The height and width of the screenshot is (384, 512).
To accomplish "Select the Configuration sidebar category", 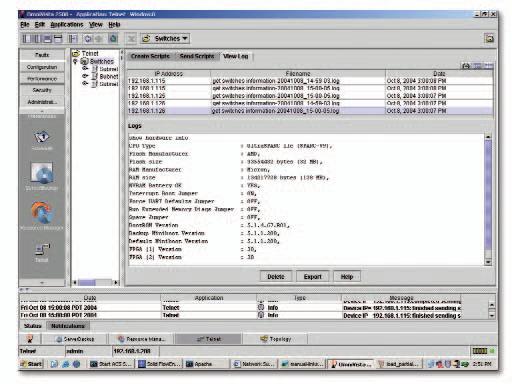I will [x=42, y=67].
